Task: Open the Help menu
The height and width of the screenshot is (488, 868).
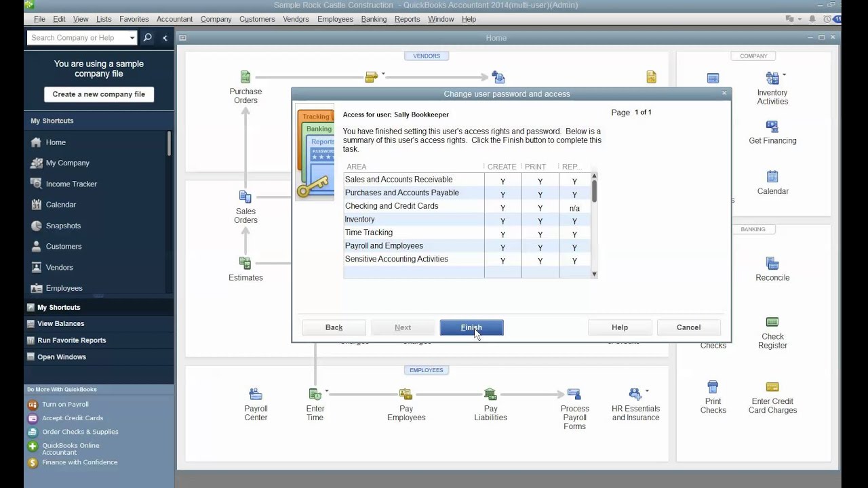Action: [469, 19]
